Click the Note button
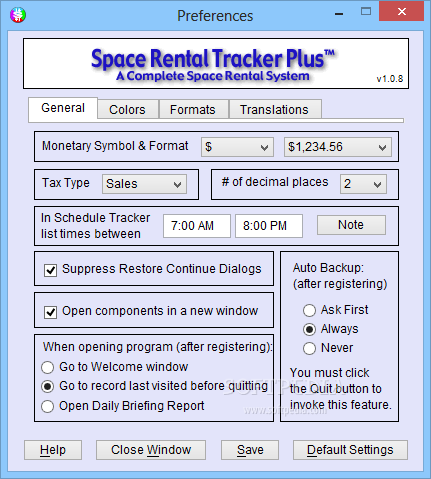Viewport: 431px width, 479px height. (x=351, y=225)
